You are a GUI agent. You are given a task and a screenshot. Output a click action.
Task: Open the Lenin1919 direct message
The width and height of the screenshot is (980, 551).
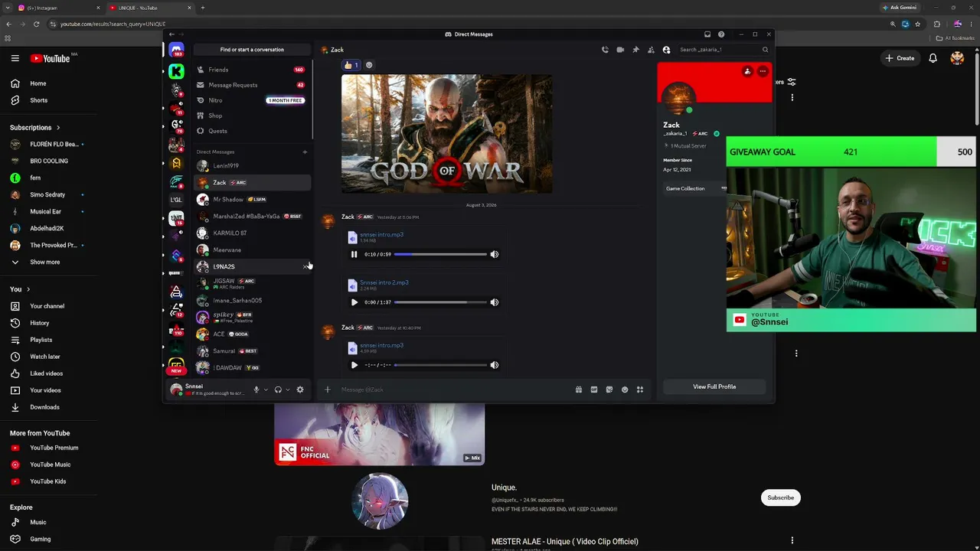click(x=252, y=165)
